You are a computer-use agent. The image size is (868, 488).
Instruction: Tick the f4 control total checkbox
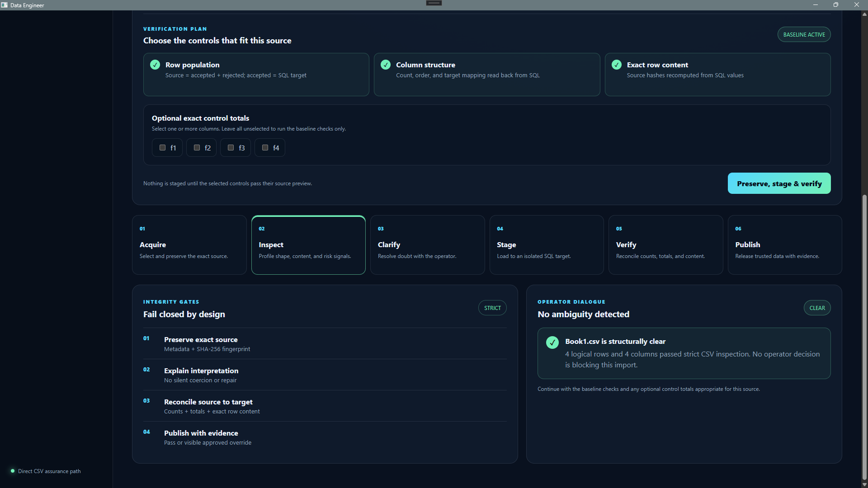coord(265,148)
